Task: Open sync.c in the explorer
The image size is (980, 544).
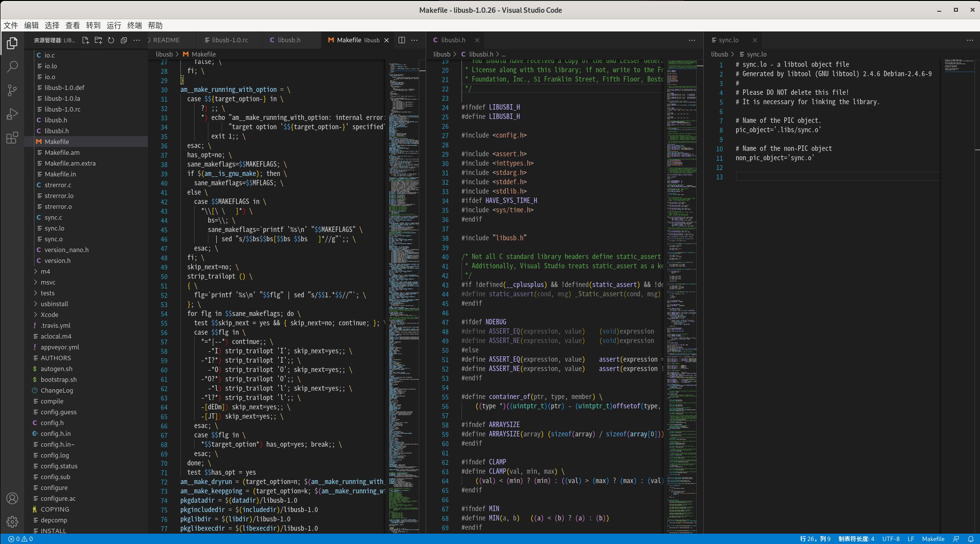Action: point(86,218)
